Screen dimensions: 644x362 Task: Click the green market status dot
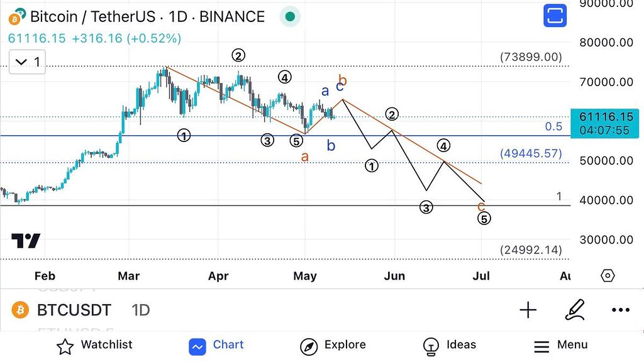coord(290,16)
